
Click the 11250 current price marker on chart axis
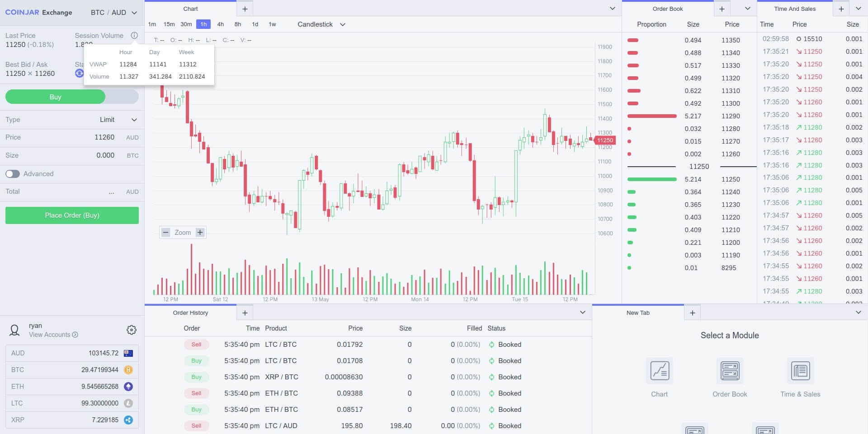[x=605, y=140]
